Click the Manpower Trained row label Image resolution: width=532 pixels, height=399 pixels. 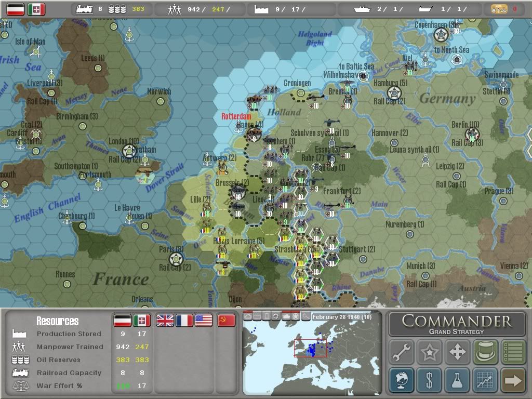(70, 347)
